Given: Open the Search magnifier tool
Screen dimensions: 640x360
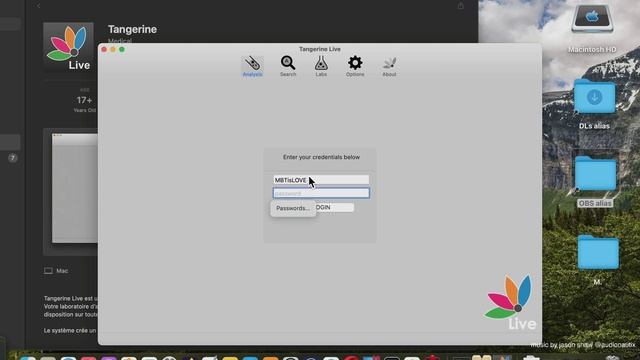Looking at the screenshot, I should click(x=288, y=67).
